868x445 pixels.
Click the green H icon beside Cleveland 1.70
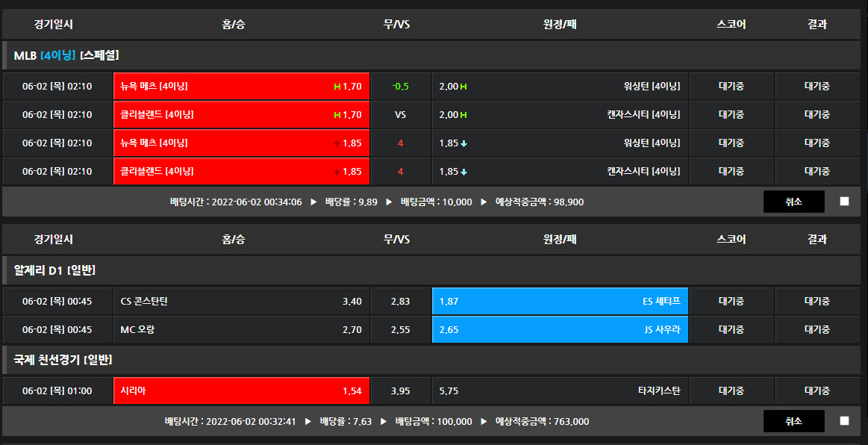click(x=337, y=115)
